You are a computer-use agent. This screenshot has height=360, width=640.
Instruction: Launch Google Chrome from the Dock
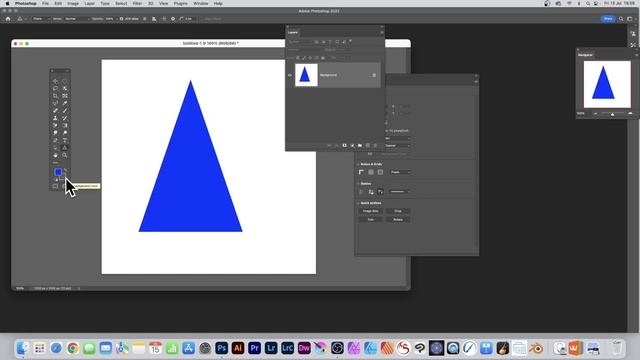click(73, 348)
